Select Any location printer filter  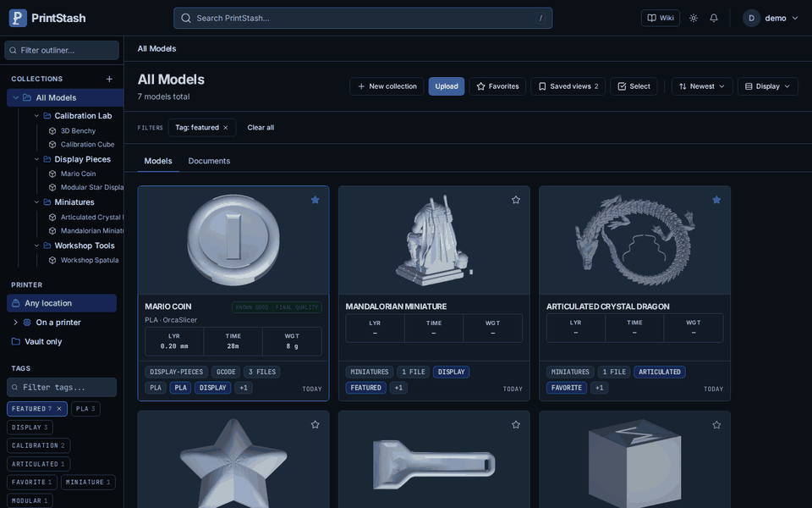62,303
